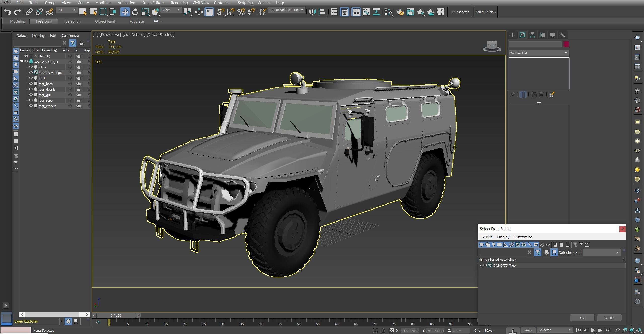The image size is (644, 334).
Task: Hide the clips object via eye icon
Action: (31, 67)
